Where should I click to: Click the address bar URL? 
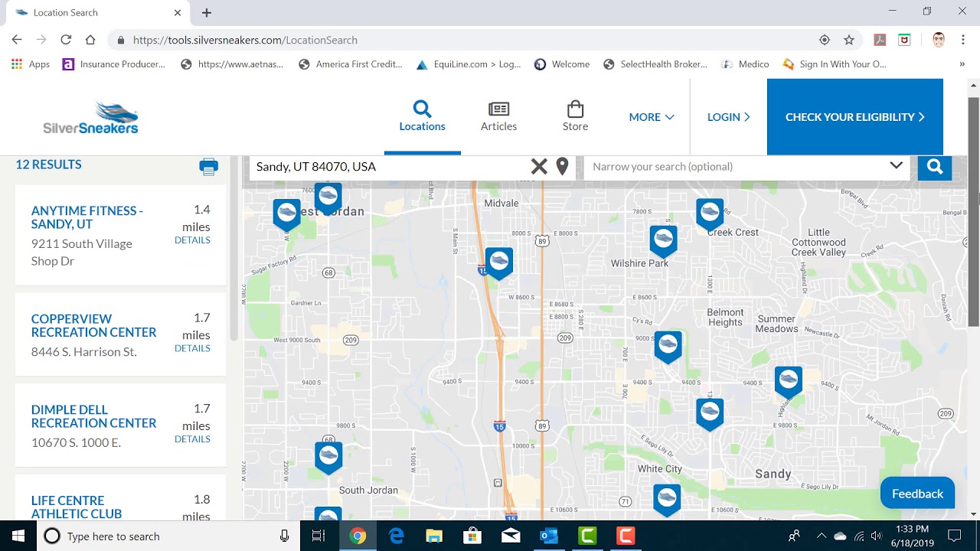click(245, 40)
